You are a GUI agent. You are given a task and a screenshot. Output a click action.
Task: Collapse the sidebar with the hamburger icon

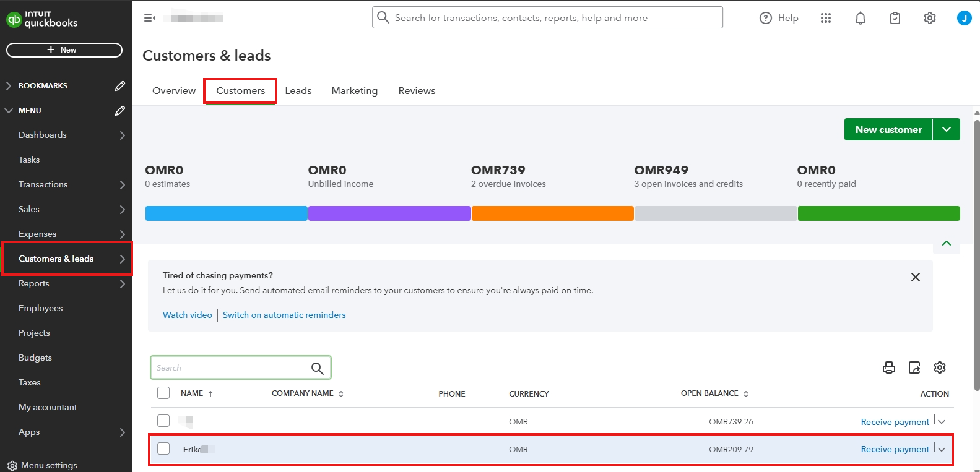(x=149, y=18)
